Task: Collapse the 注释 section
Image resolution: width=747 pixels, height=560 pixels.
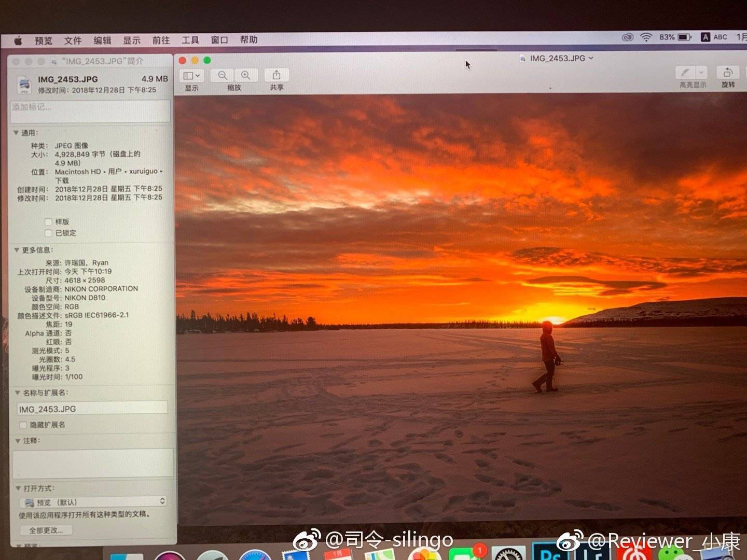Action: pyautogui.click(x=18, y=441)
